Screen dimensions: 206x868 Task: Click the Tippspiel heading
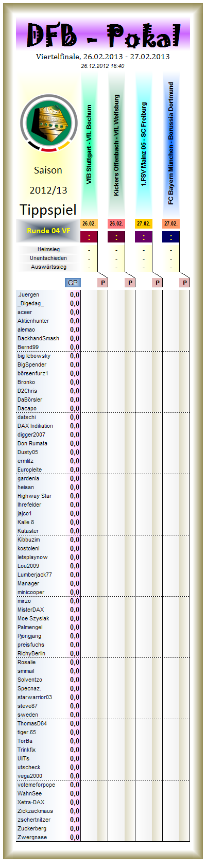tap(48, 210)
